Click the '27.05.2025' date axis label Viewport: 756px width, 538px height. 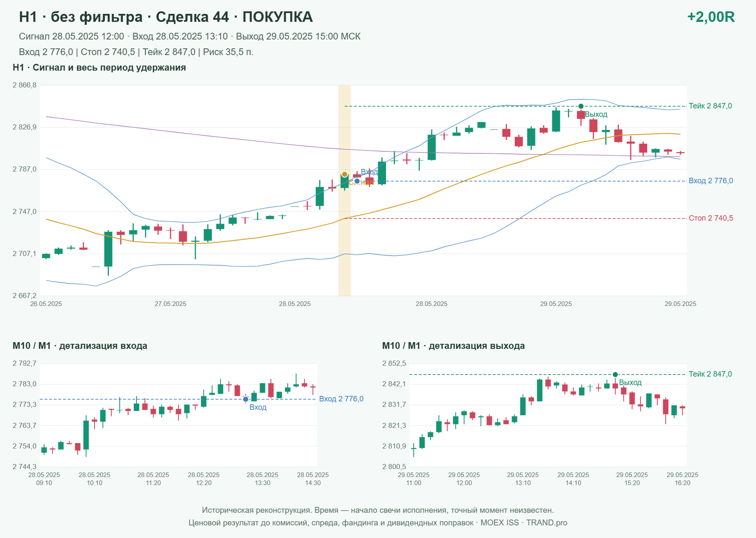[170, 304]
